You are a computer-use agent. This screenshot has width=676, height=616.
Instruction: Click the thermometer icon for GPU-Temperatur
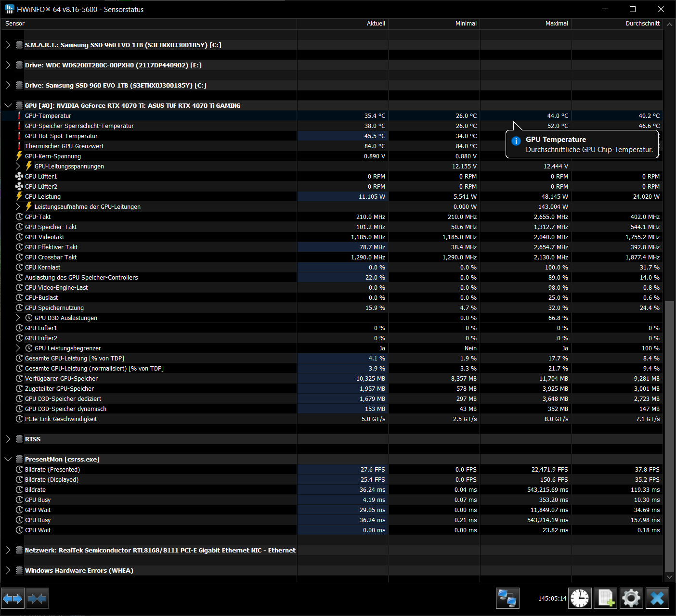(19, 116)
